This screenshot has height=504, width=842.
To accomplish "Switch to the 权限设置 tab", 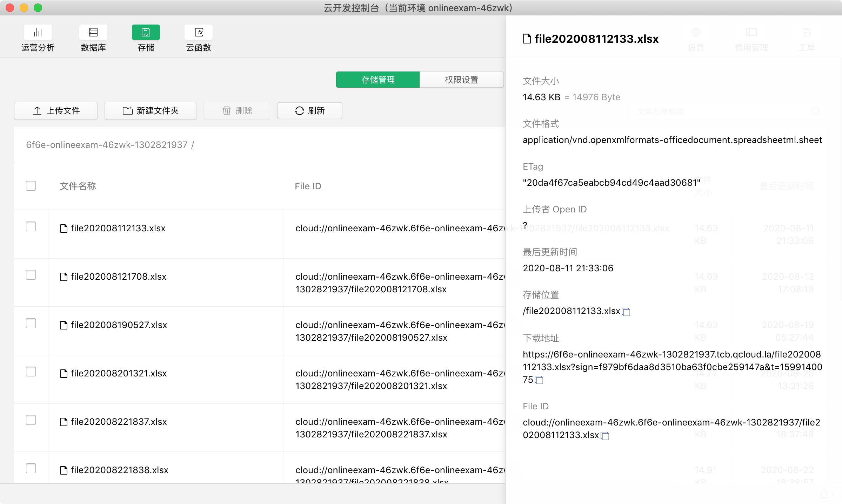I will pyautogui.click(x=462, y=80).
